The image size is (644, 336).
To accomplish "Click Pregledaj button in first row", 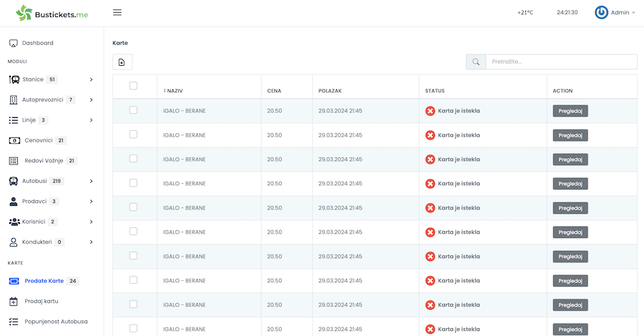I will [570, 112].
